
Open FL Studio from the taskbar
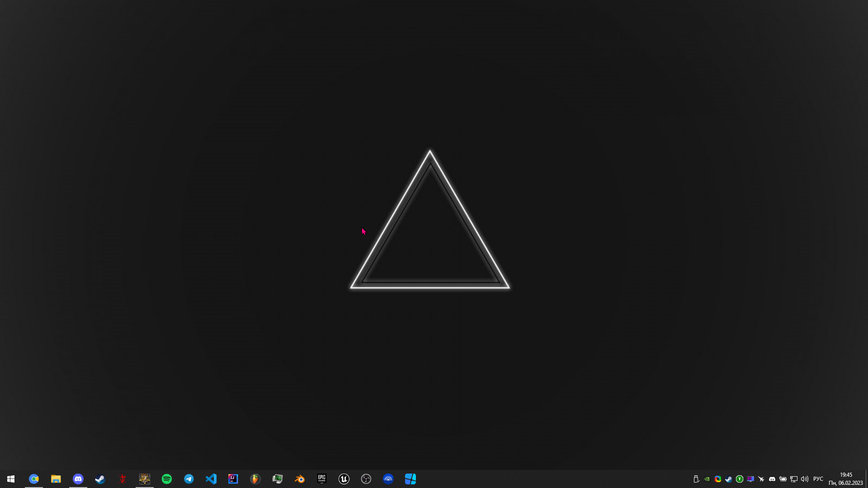pos(255,479)
